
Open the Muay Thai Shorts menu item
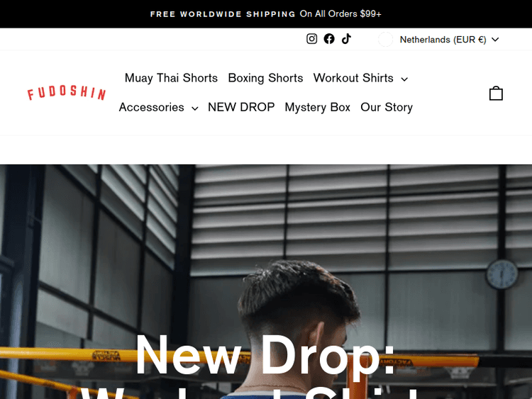point(171,78)
